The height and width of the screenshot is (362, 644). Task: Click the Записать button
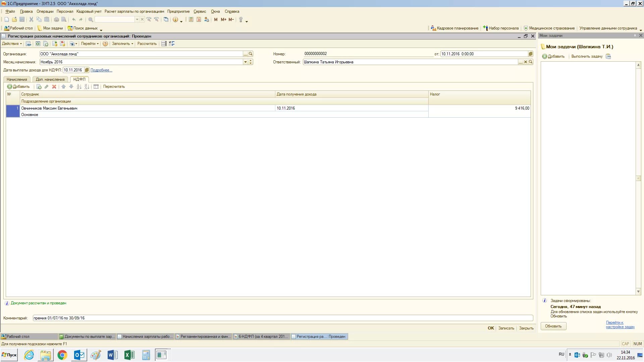pyautogui.click(x=506, y=328)
